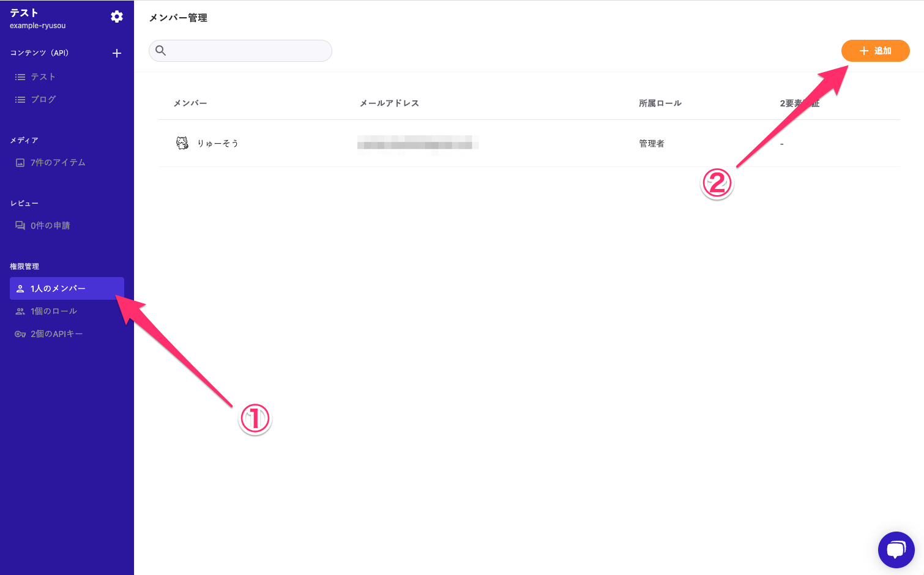Click the list icon next to ブログ
Screen dimensions: 924x575
20,100
